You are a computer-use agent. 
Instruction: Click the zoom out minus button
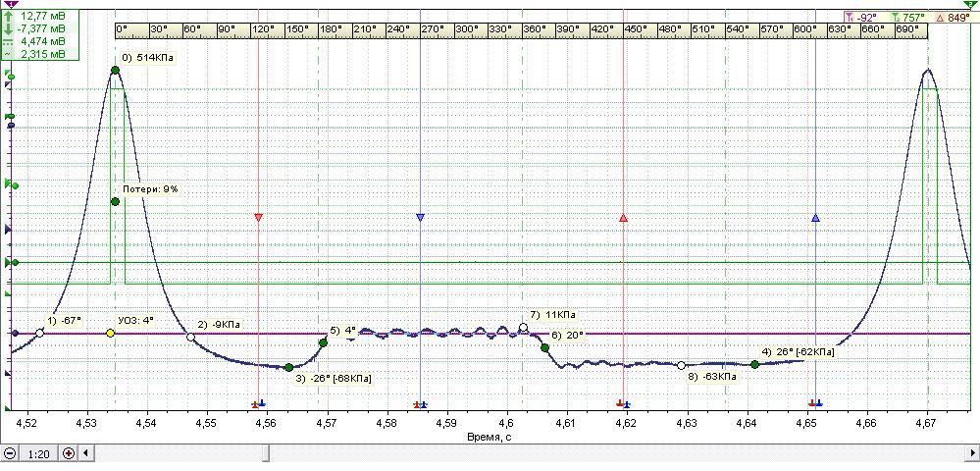(10, 453)
